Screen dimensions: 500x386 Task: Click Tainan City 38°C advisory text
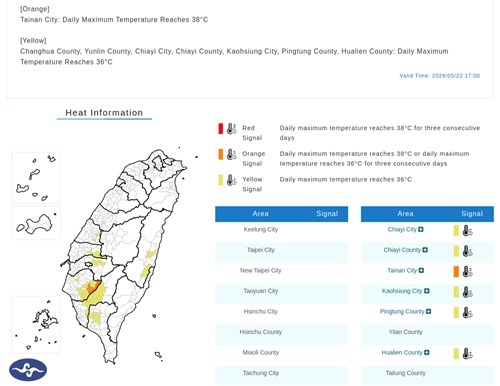(114, 20)
